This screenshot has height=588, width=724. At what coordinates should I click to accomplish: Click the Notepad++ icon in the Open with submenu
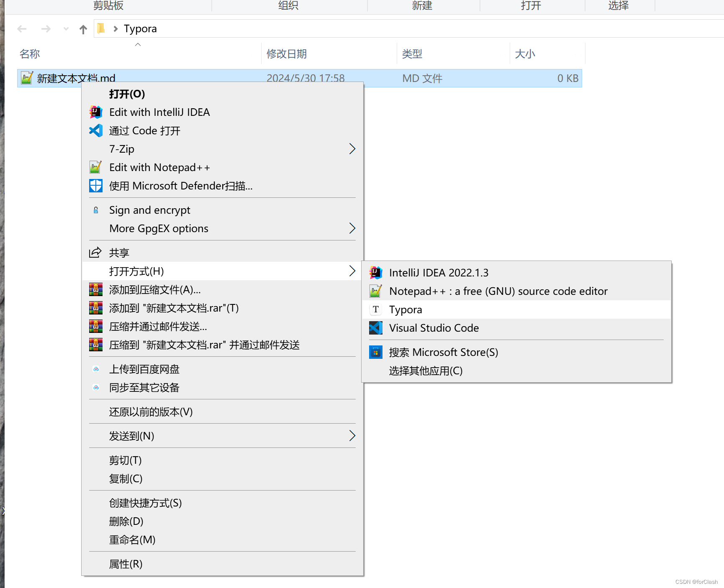tap(376, 291)
